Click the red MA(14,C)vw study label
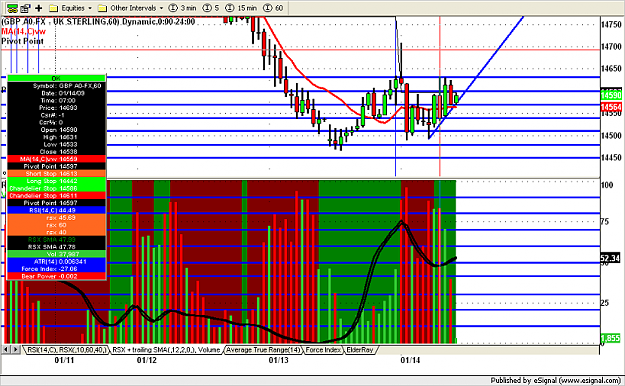The width and height of the screenshot is (625, 386). [x=24, y=32]
